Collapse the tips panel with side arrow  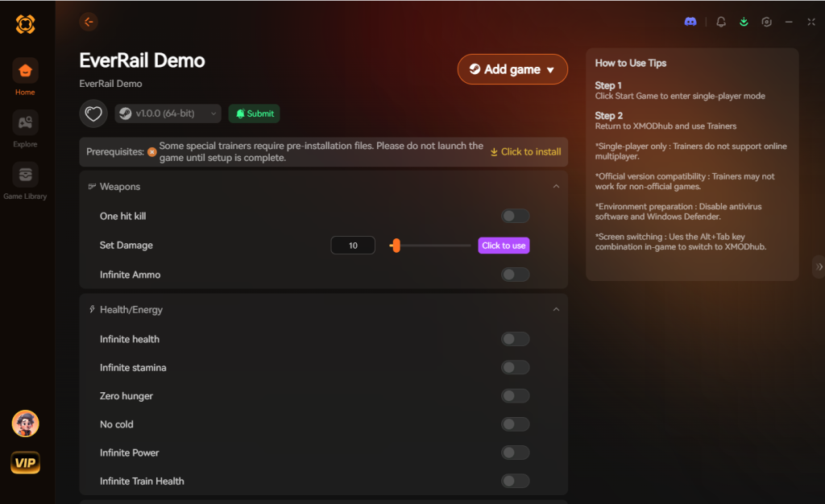click(x=819, y=267)
